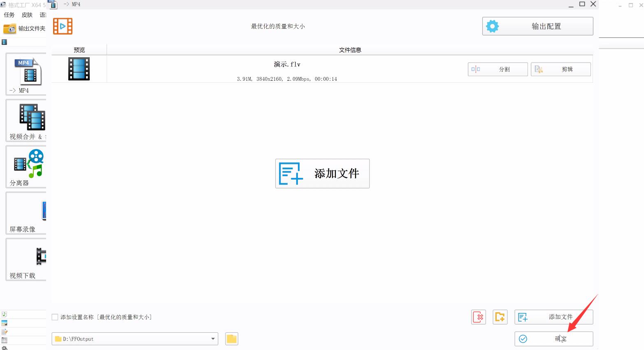This screenshot has height=350, width=644.
Task: Click the 分割 split button
Action: 498,69
